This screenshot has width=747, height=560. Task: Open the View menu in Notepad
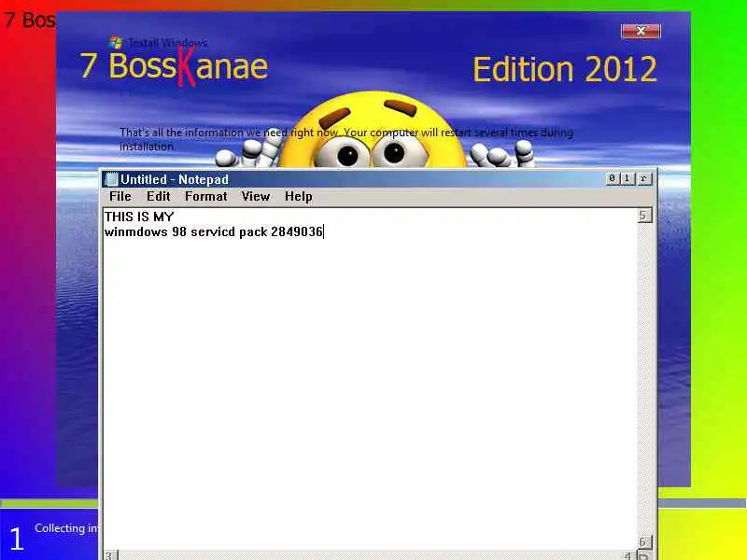(x=255, y=196)
